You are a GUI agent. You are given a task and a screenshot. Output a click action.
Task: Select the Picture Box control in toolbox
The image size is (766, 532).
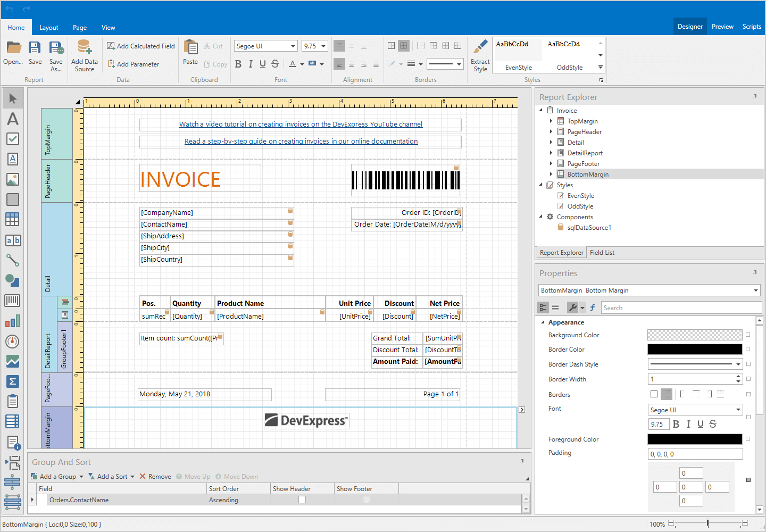coord(12,179)
